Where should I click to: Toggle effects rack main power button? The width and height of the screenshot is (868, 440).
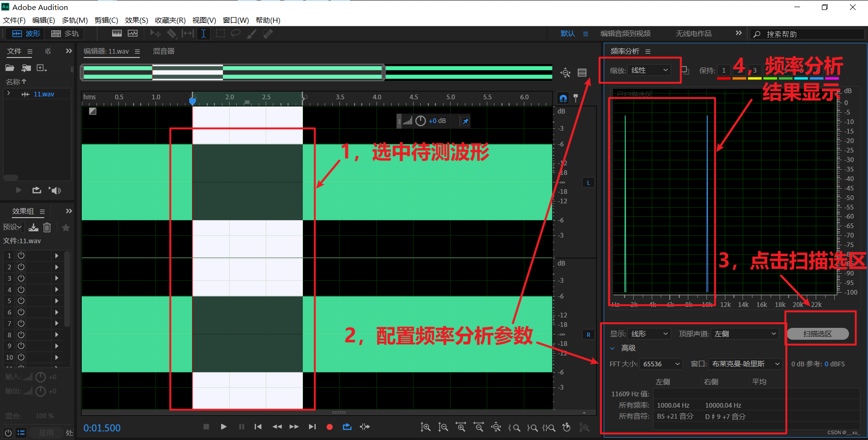tap(8, 433)
